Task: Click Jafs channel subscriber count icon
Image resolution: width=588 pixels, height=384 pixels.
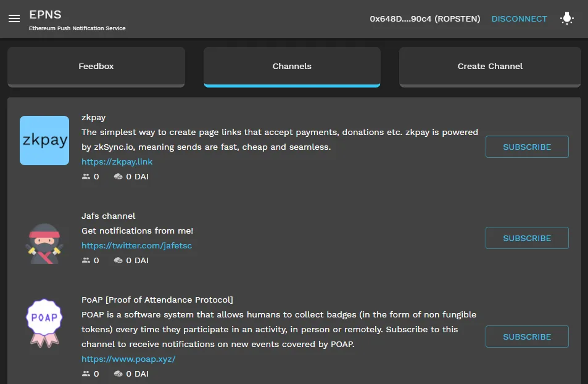Action: [86, 261]
